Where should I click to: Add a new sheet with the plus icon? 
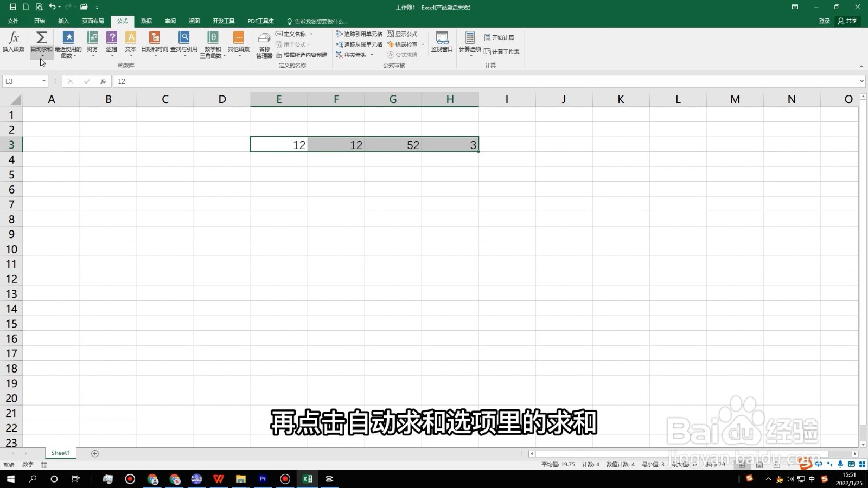pos(95,453)
